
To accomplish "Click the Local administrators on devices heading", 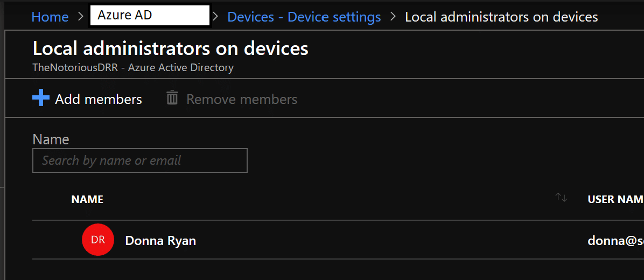I will point(171,48).
